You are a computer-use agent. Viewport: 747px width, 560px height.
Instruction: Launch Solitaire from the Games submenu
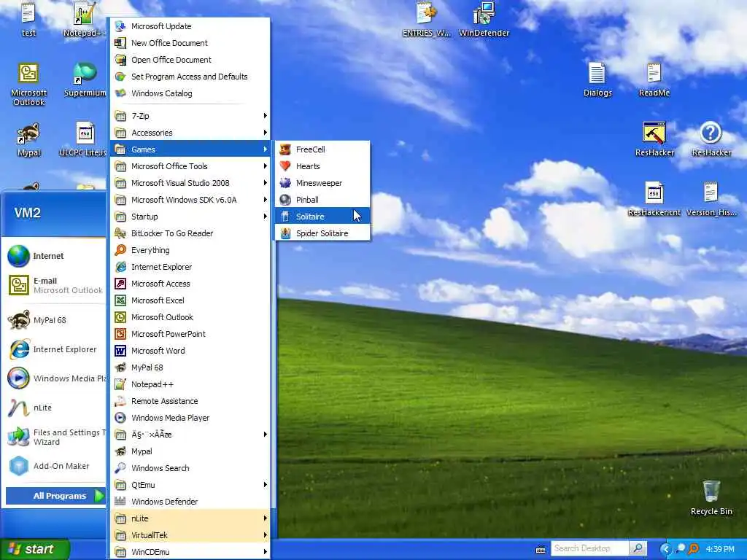coord(322,217)
